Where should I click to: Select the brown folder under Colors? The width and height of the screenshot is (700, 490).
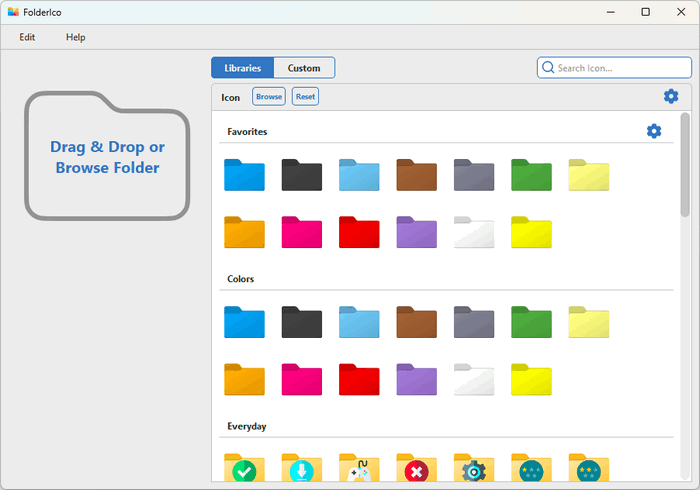pos(417,322)
